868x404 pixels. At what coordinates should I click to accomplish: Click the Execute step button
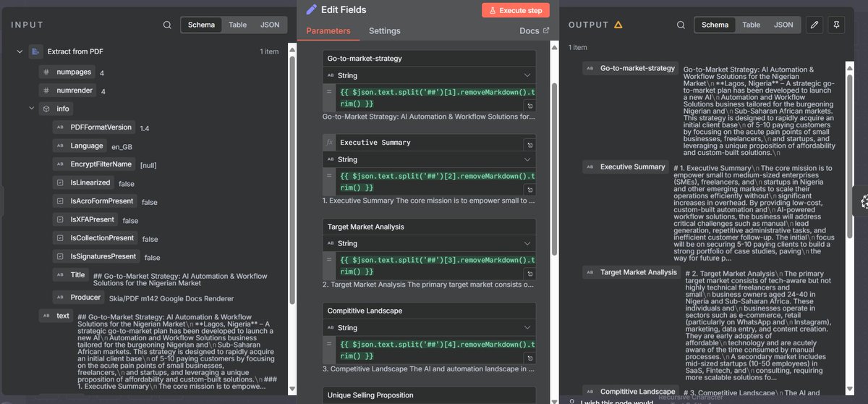(516, 10)
